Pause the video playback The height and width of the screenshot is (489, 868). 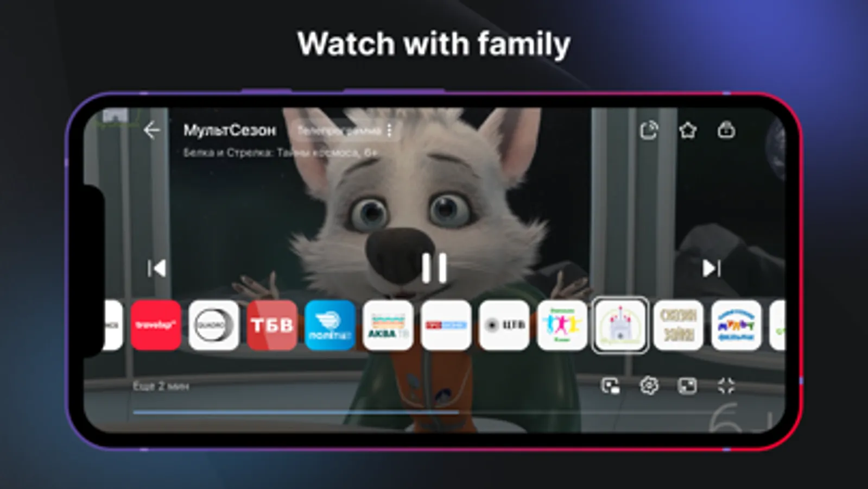434,268
